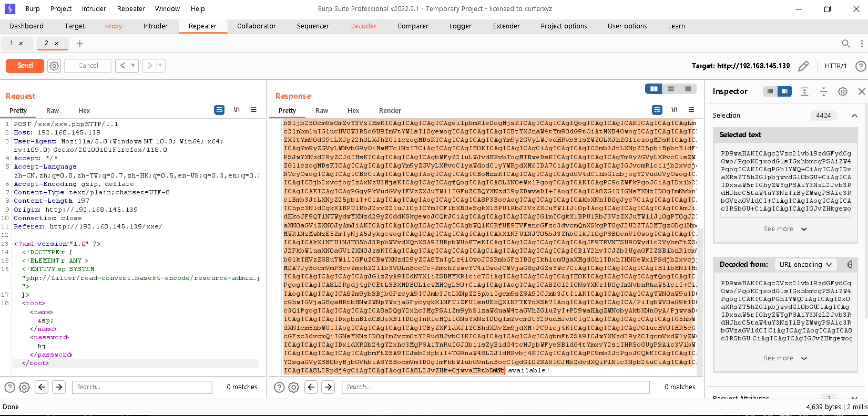Collapse all Inspector sections
Image resolution: width=868 pixels, height=416 pixels.
pos(824,91)
